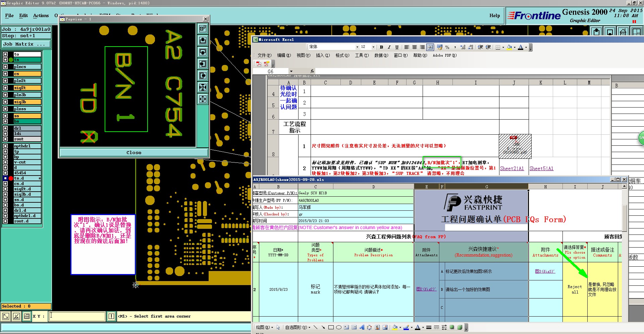644x334 pixels.
Task: Click the Popview detach window icon
Action: click(x=203, y=29)
